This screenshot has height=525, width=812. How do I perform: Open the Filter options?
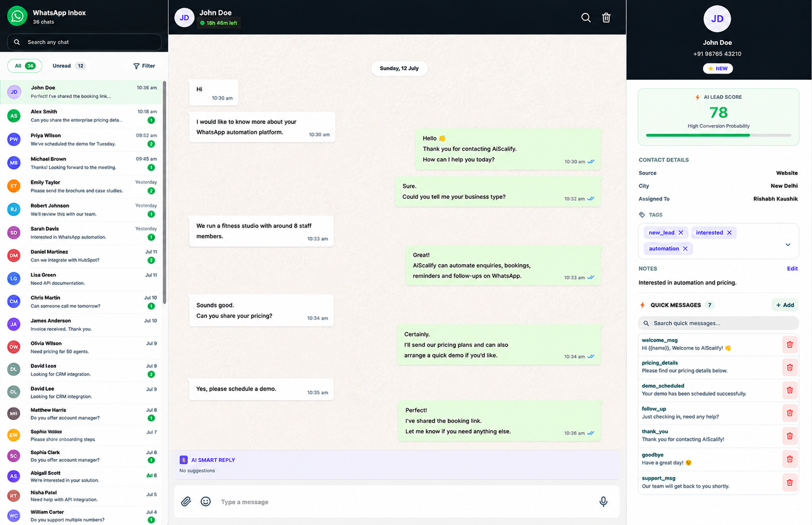click(144, 66)
